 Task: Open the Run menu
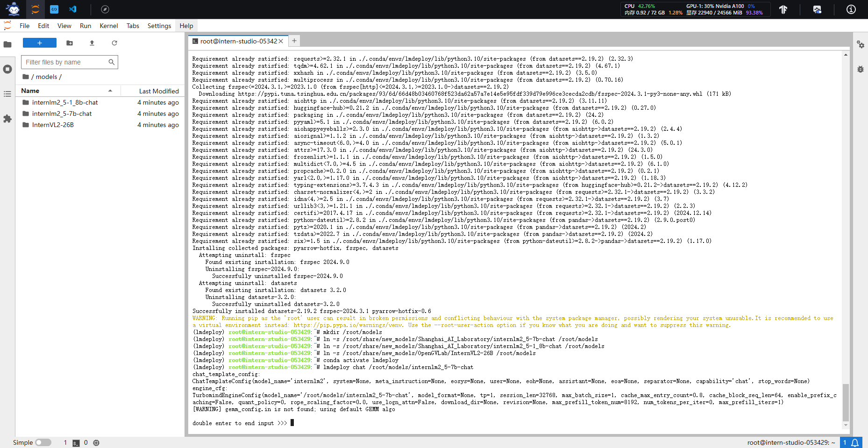85,26
